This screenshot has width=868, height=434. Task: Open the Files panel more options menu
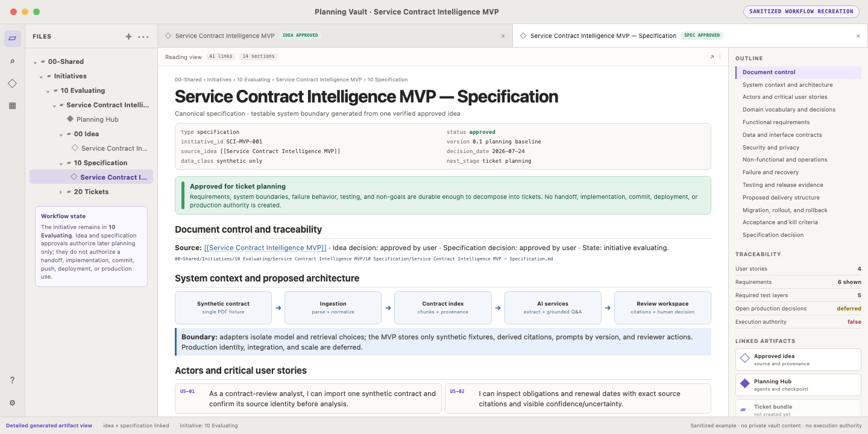coord(143,37)
